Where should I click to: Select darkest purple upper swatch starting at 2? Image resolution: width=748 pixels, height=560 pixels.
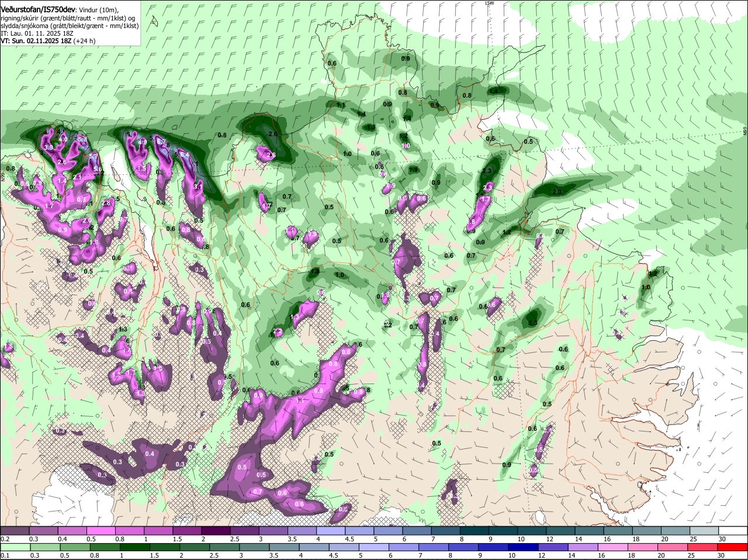(216, 530)
